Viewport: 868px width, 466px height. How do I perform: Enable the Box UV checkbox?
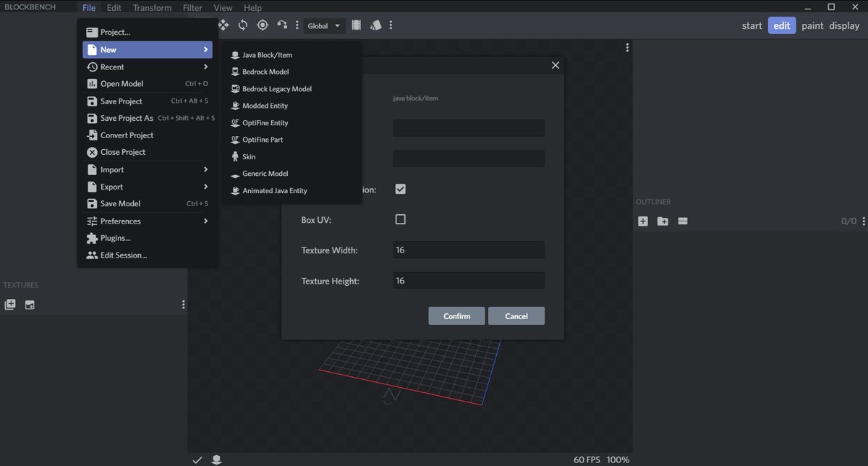pyautogui.click(x=400, y=219)
